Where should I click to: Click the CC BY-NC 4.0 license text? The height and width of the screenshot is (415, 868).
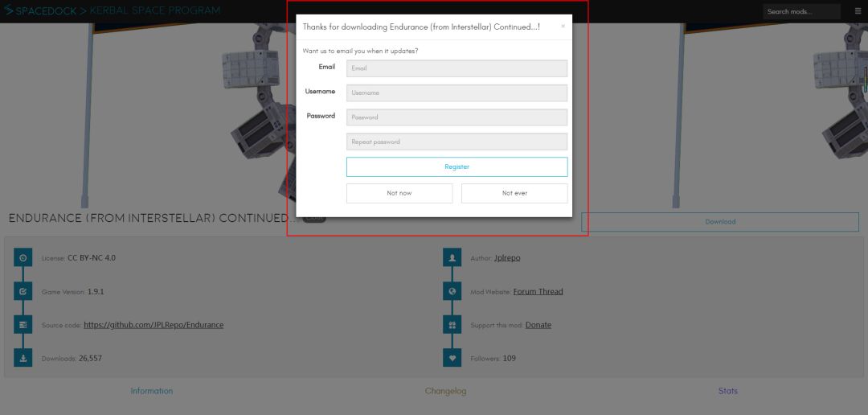click(92, 257)
